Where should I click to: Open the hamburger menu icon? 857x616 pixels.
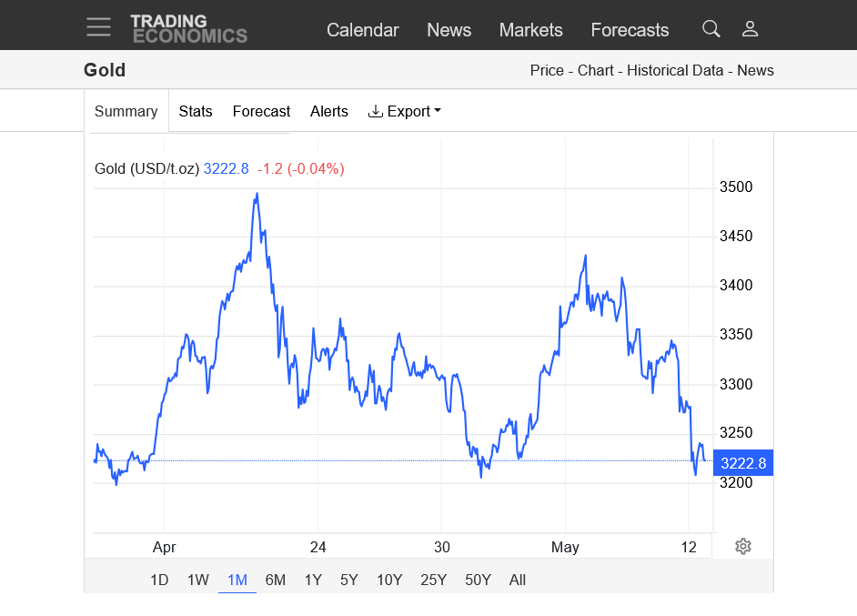[x=98, y=26]
